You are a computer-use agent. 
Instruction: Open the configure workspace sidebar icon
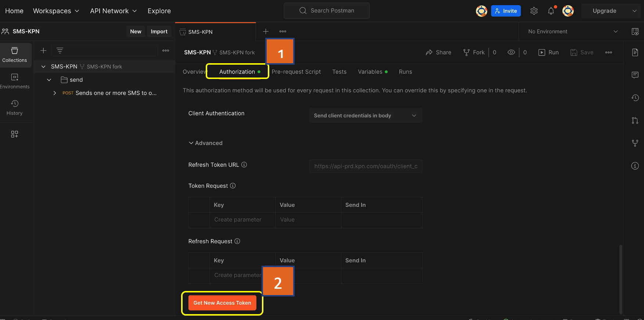click(15, 134)
